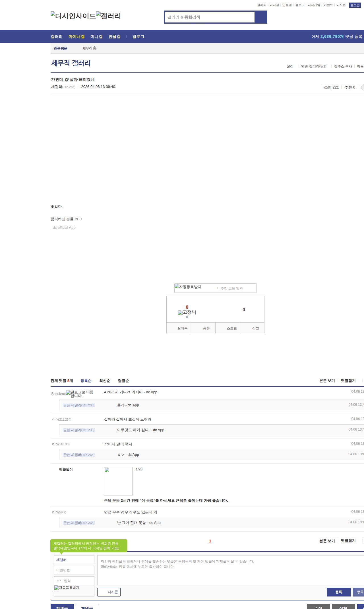364x609 pixels.
Task: Open the 디시콘 picker in comment form
Action: tap(109, 592)
